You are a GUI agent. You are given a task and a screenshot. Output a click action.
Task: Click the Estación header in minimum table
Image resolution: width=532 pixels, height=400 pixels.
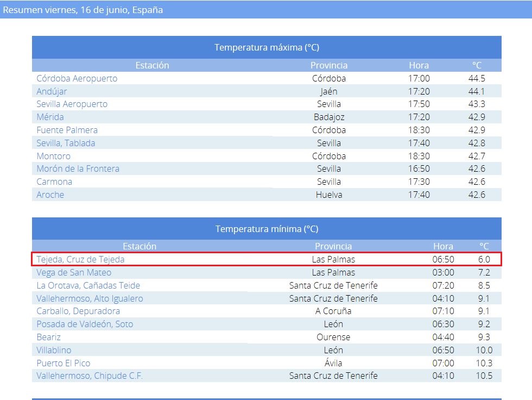click(140, 246)
